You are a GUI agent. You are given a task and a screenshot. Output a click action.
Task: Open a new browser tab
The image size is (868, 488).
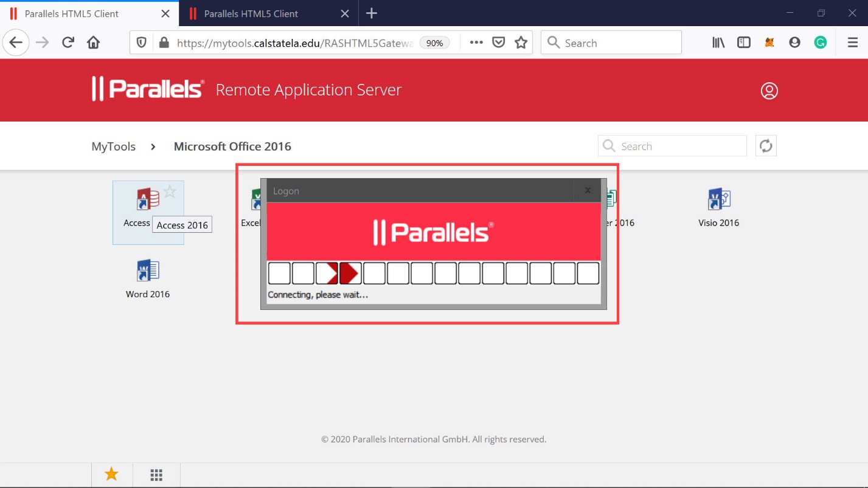tap(372, 13)
